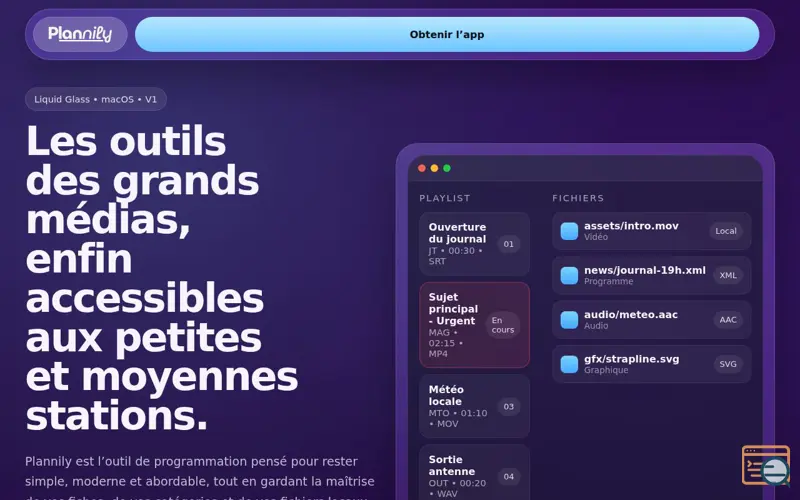Click the red window dot in mockup

coord(421,168)
